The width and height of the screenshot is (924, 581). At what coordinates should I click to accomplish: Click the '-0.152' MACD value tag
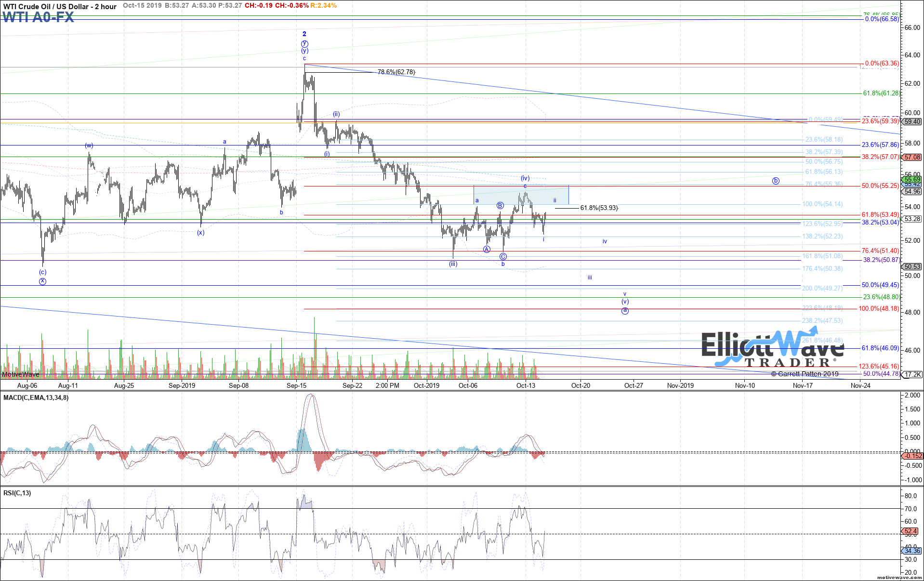point(912,456)
